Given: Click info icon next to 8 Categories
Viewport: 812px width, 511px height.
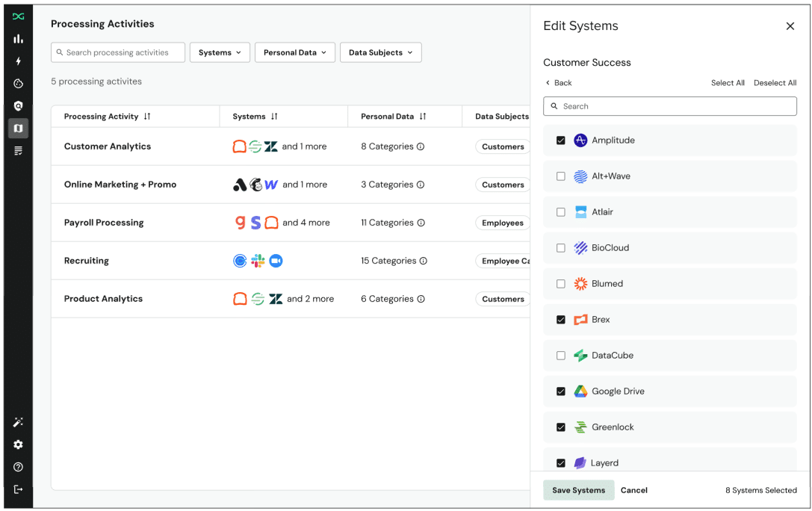Looking at the screenshot, I should (421, 147).
